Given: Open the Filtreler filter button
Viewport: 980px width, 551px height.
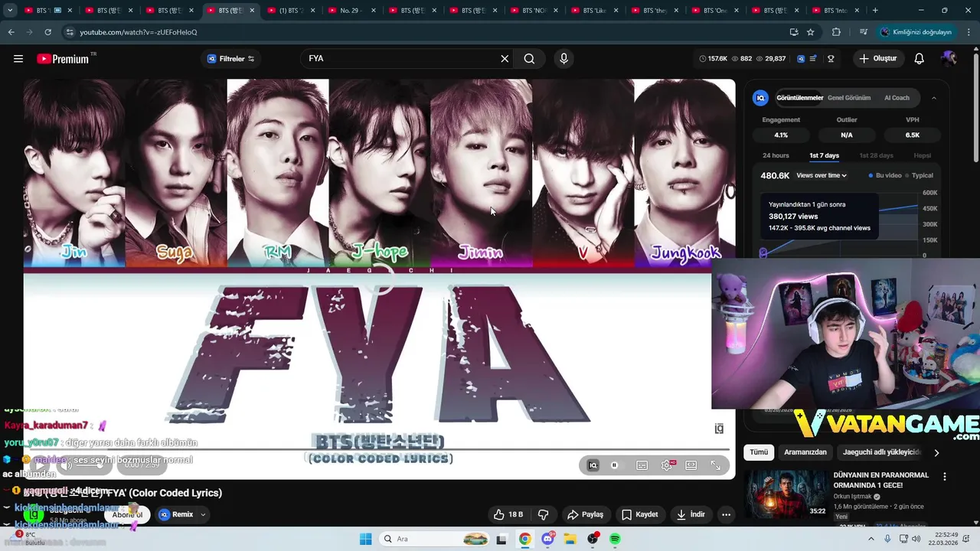Looking at the screenshot, I should click(230, 59).
